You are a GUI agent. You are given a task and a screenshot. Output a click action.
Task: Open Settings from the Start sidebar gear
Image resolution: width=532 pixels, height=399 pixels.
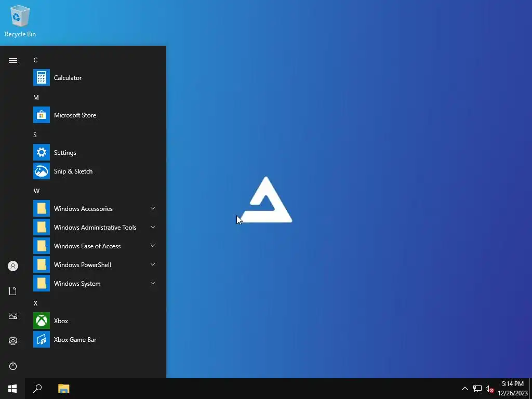point(13,341)
